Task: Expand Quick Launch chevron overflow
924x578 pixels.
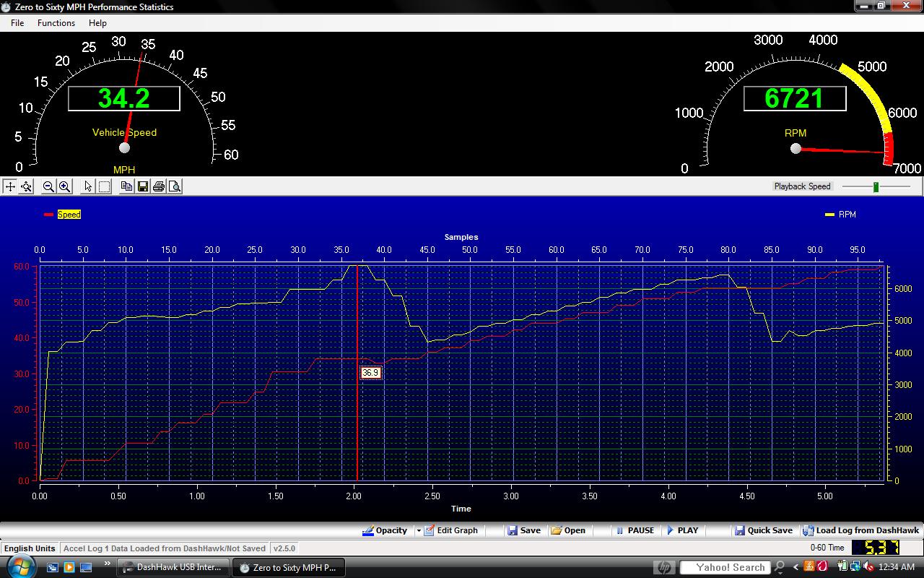Action: pos(108,564)
